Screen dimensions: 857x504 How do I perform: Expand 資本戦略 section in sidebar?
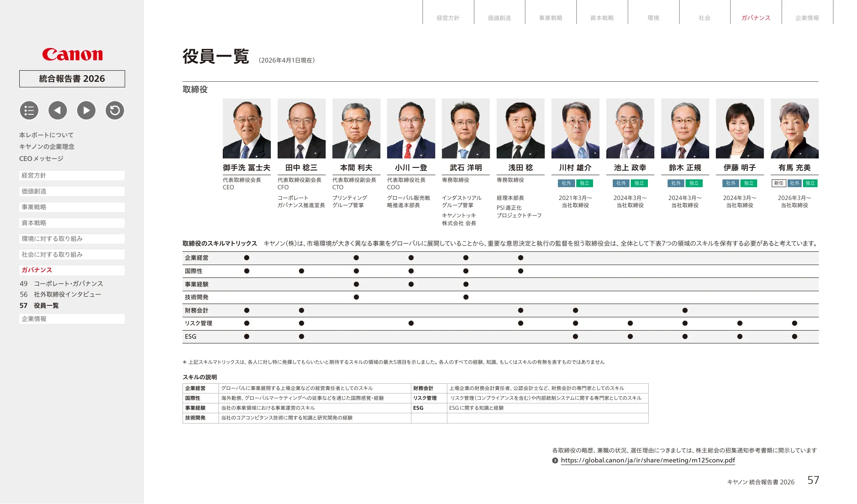pos(72,223)
